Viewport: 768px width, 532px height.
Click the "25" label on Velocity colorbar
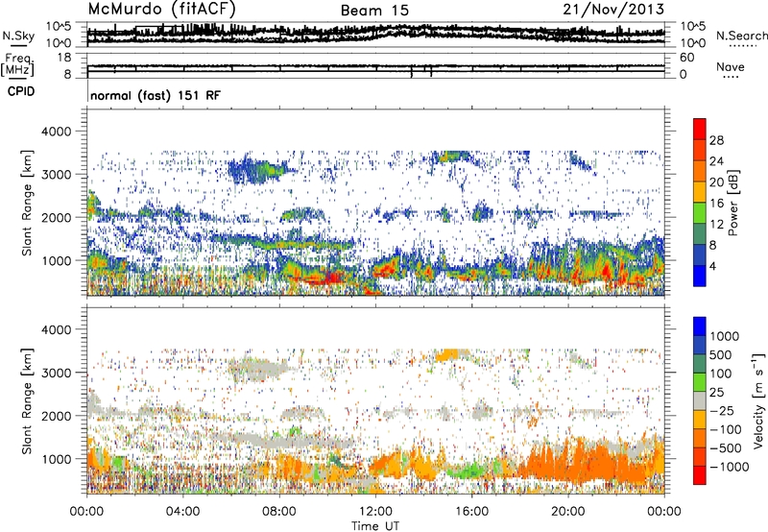point(716,393)
